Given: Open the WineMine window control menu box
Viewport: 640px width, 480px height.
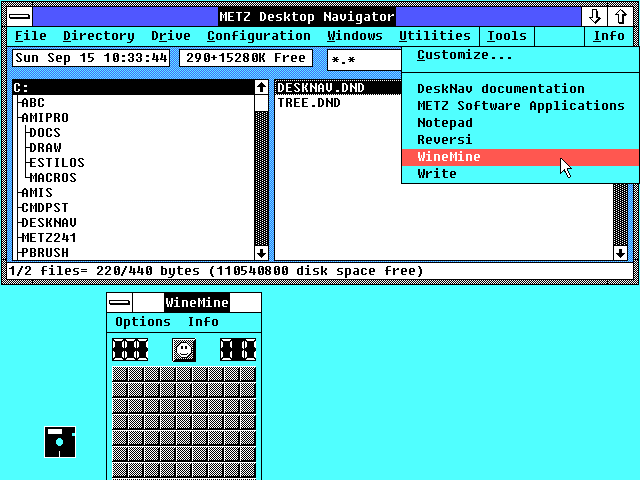Looking at the screenshot, I should tap(120, 302).
